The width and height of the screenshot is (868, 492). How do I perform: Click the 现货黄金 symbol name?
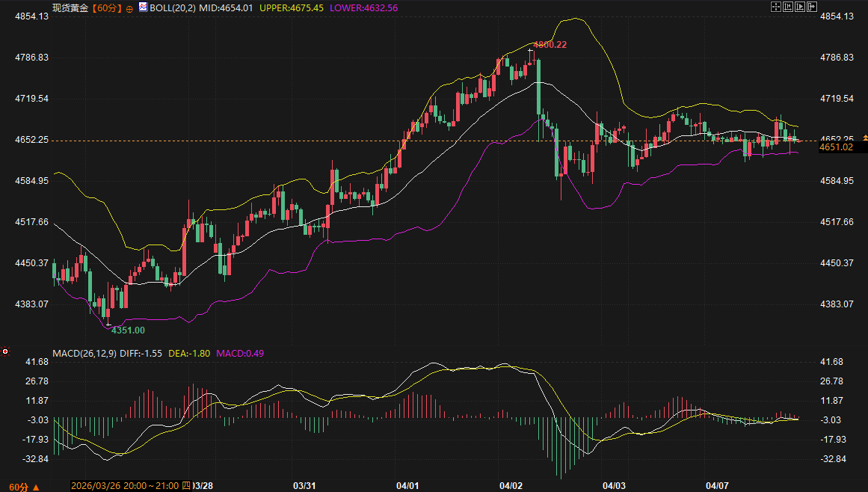pyautogui.click(x=70, y=7)
